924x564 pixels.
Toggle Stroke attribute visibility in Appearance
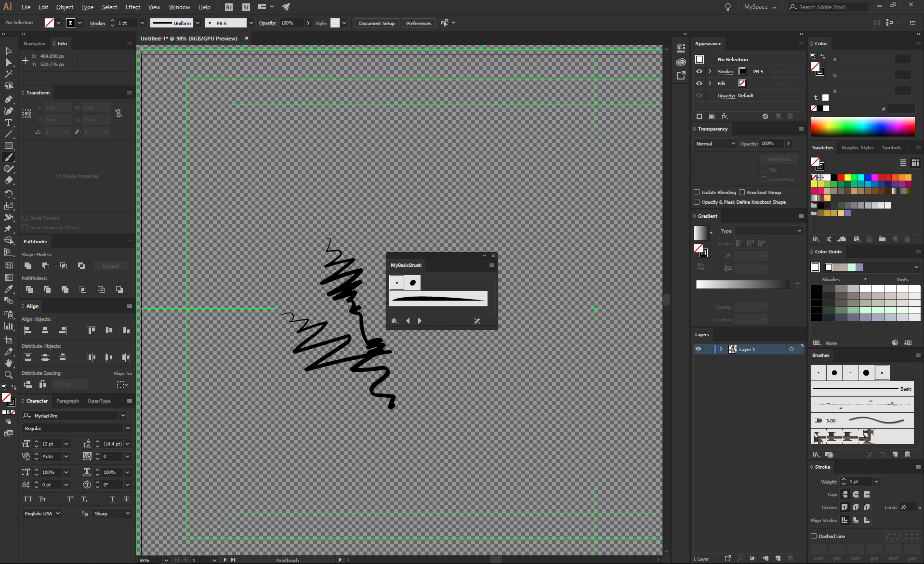[699, 71]
